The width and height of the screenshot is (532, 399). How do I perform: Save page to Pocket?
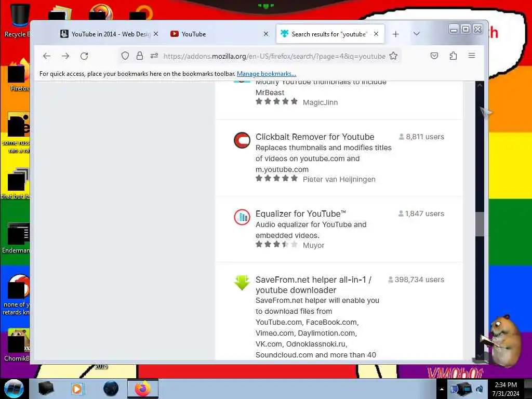434,56
